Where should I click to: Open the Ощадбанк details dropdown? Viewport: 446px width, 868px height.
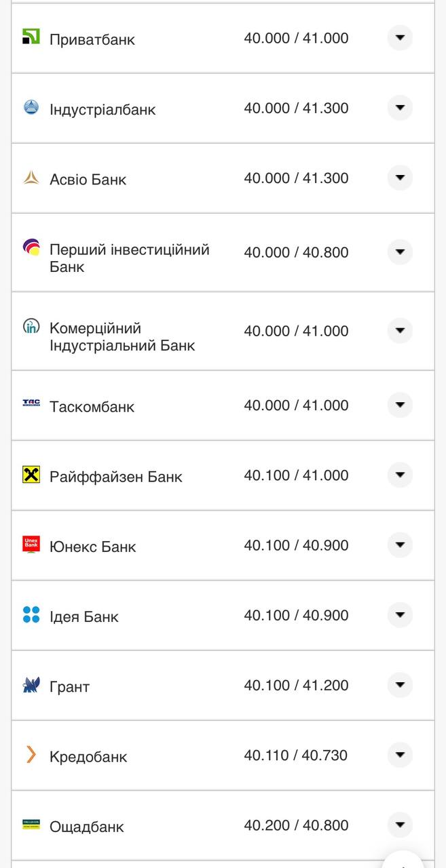tap(400, 825)
